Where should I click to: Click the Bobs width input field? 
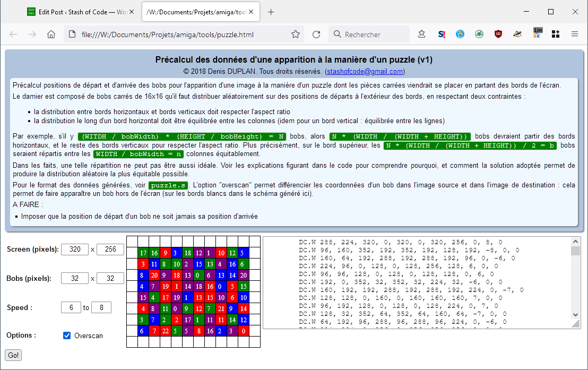[x=75, y=279]
